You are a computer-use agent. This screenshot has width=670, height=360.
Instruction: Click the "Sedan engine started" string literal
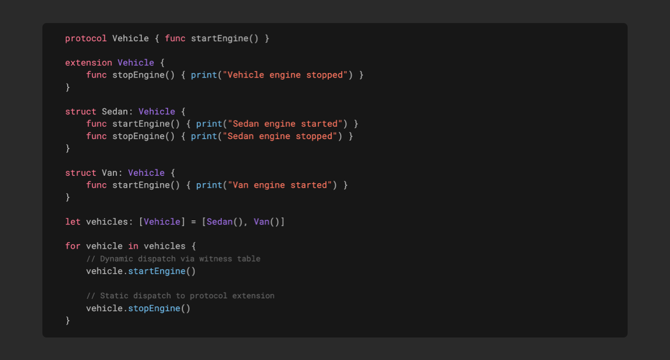click(285, 124)
